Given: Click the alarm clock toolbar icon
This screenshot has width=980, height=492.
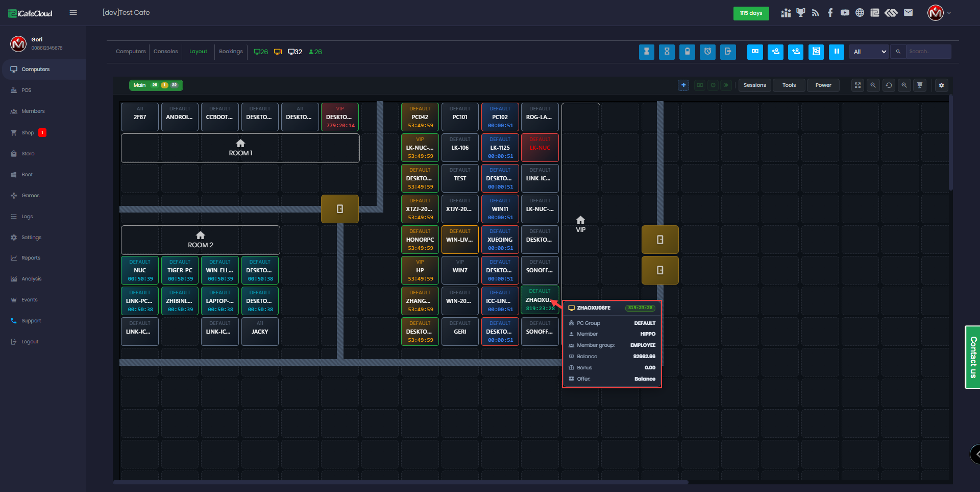Looking at the screenshot, I should [x=707, y=52].
